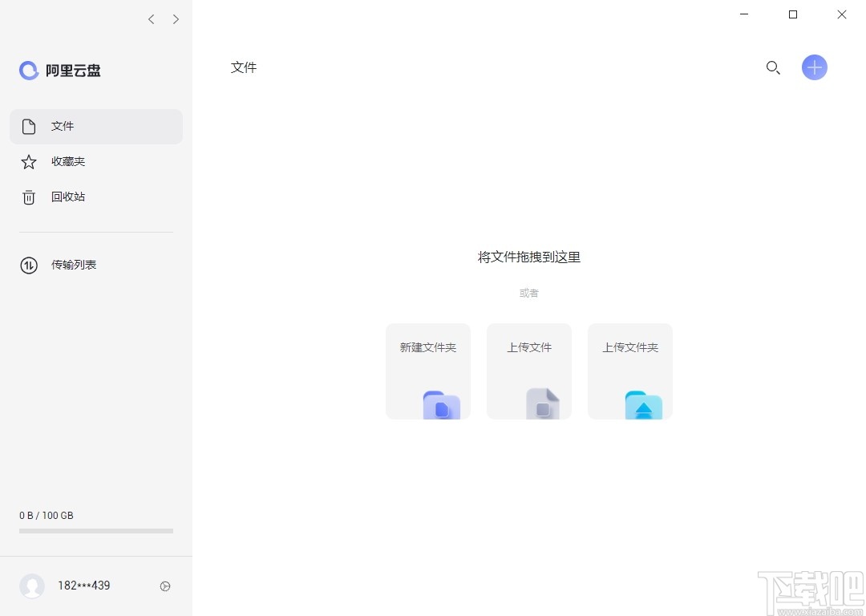Open the search magnifier icon
The height and width of the screenshot is (616, 866).
click(772, 67)
